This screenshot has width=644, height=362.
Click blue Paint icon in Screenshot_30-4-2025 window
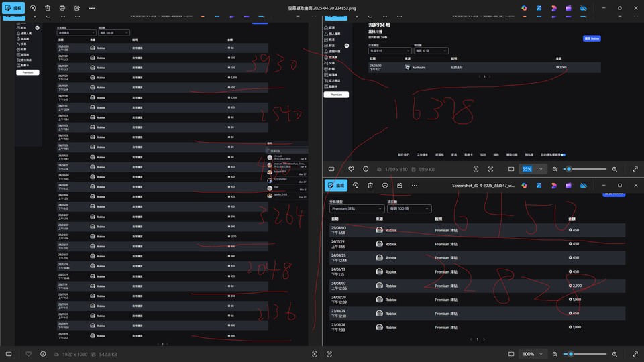click(539, 186)
